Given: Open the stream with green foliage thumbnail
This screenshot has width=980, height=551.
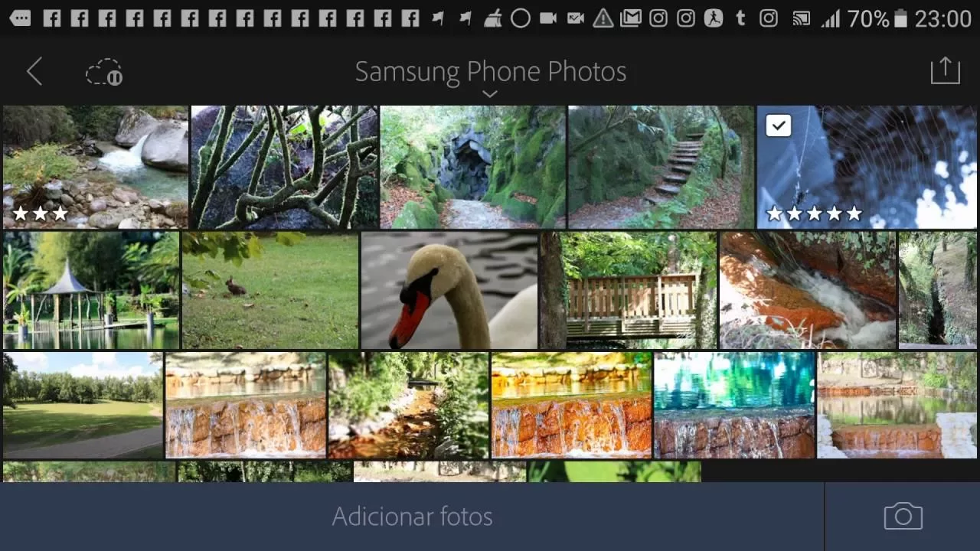Looking at the screenshot, I should pyautogui.click(x=409, y=405).
